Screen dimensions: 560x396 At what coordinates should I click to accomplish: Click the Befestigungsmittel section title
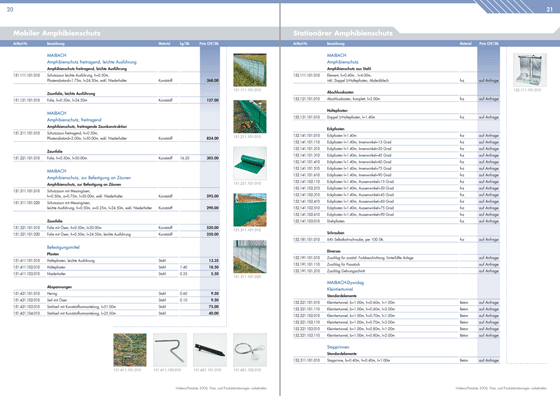coord(63,247)
